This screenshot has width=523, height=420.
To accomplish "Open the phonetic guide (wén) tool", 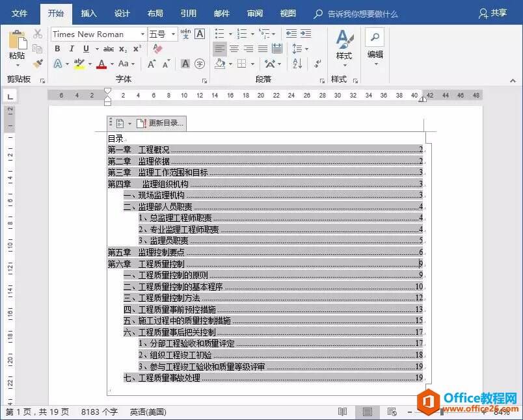I will [x=185, y=34].
